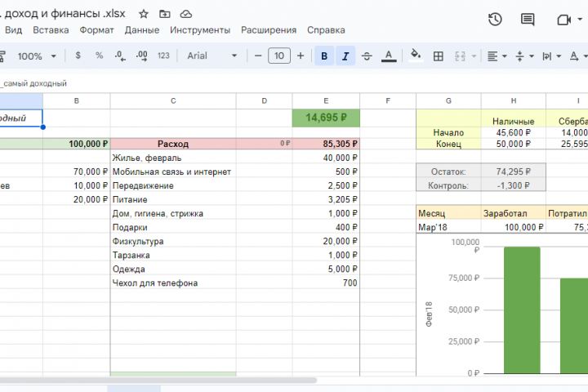Select the green 14,695 ₽ cell
The image size is (588, 392).
click(326, 118)
